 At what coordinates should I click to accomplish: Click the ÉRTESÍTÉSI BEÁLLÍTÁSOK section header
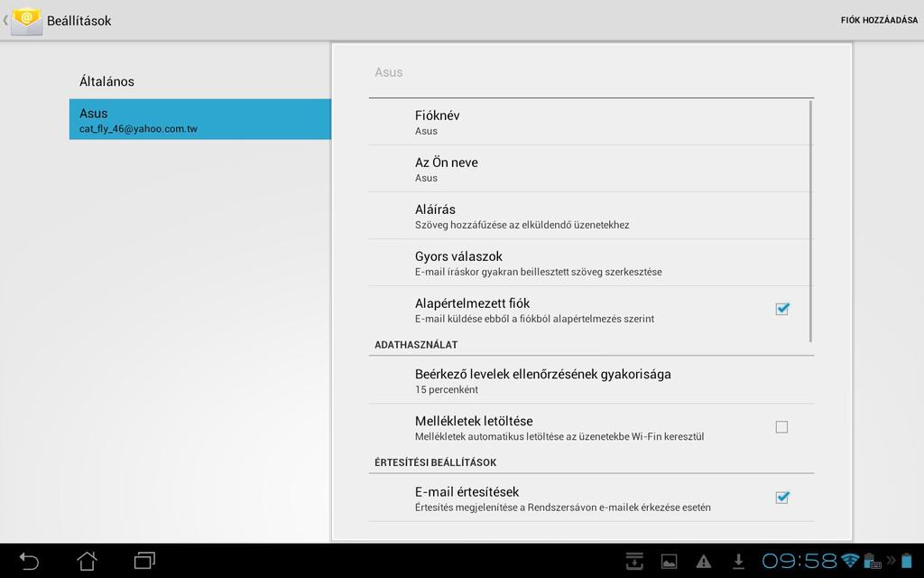436,462
